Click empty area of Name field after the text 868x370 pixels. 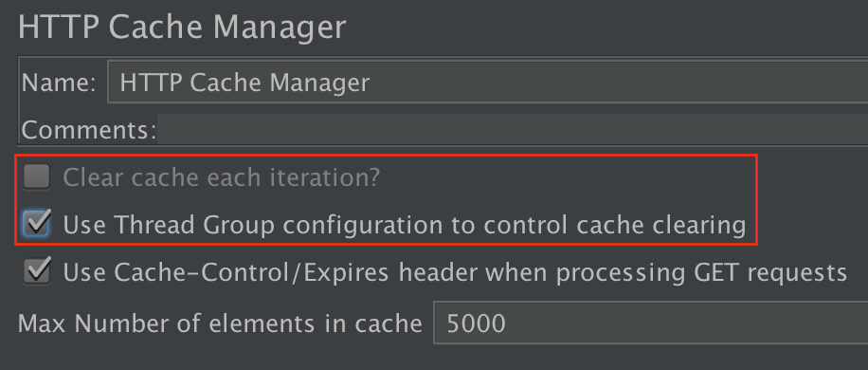(619, 83)
